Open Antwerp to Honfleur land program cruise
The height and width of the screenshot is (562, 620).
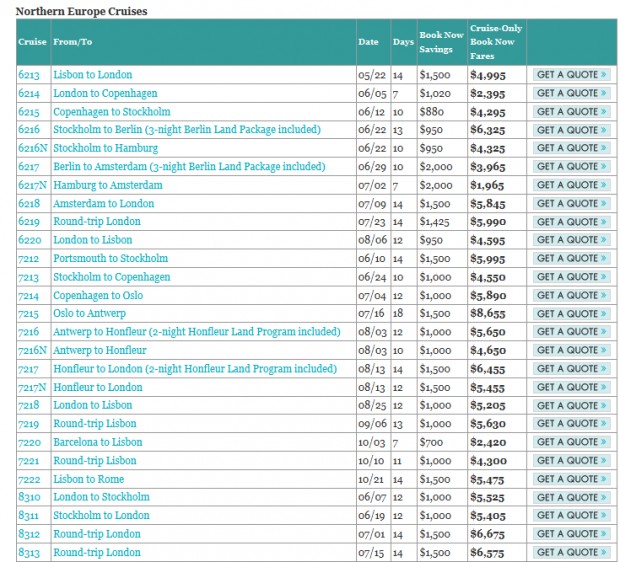tap(197, 331)
